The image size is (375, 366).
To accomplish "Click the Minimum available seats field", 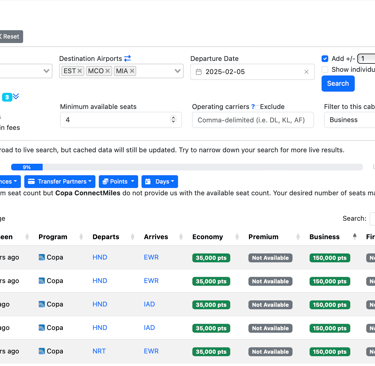I will click(121, 120).
